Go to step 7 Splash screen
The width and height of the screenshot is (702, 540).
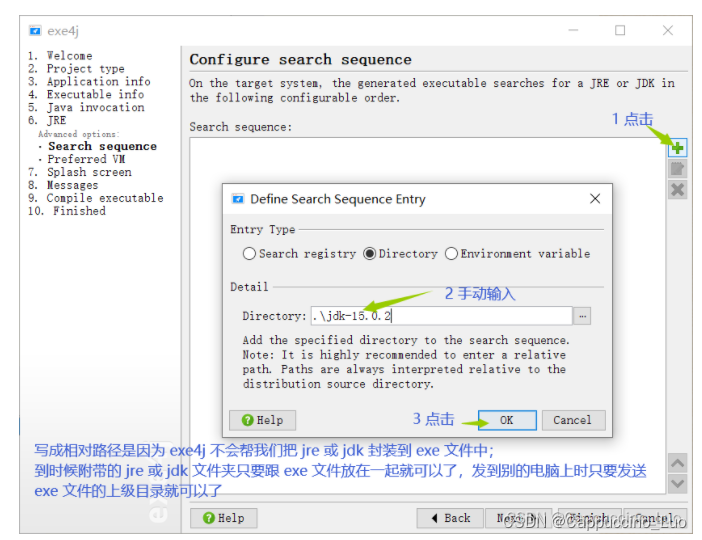(80, 172)
